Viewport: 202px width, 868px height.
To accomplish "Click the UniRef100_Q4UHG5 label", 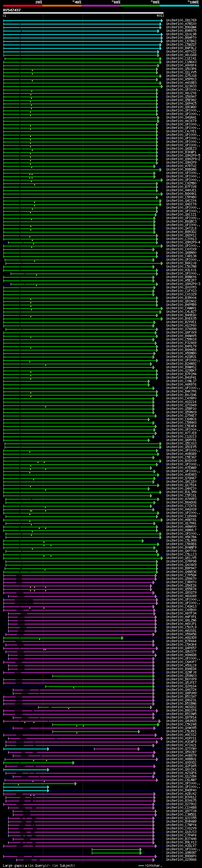I will (x=181, y=721).
